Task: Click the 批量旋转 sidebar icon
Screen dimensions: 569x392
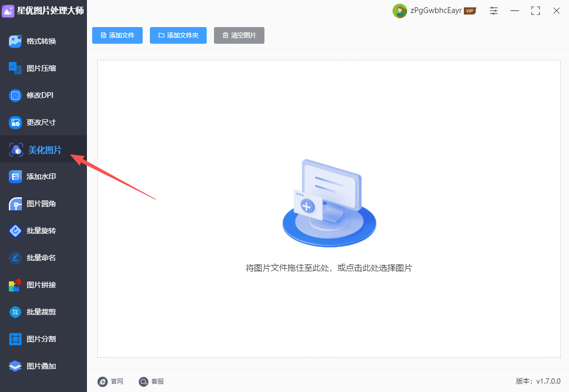Action: (15, 231)
